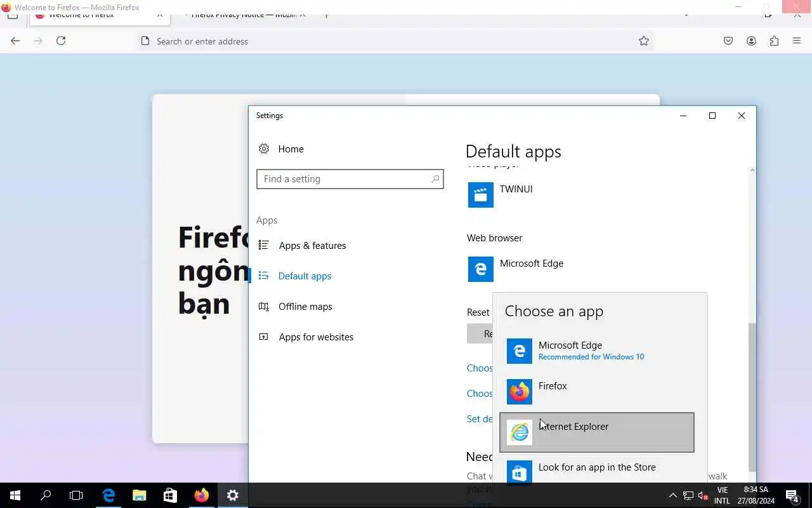Open taskbar search

46,495
